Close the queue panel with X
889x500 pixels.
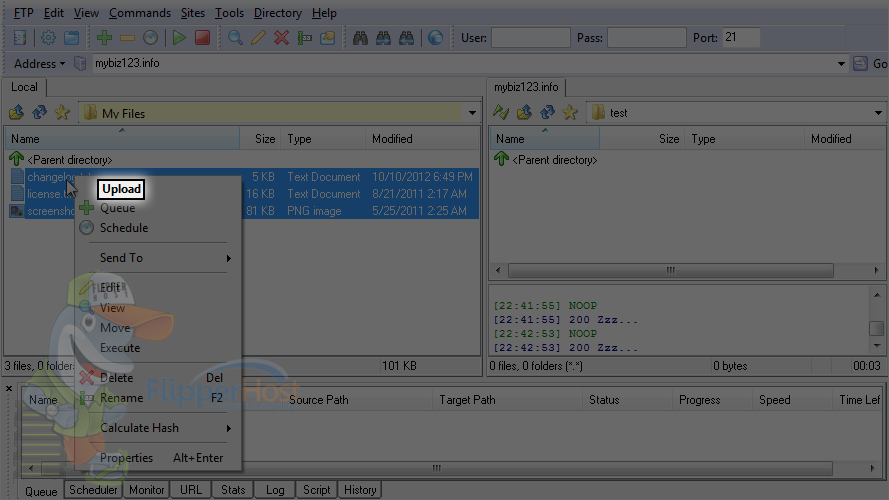tap(9, 389)
